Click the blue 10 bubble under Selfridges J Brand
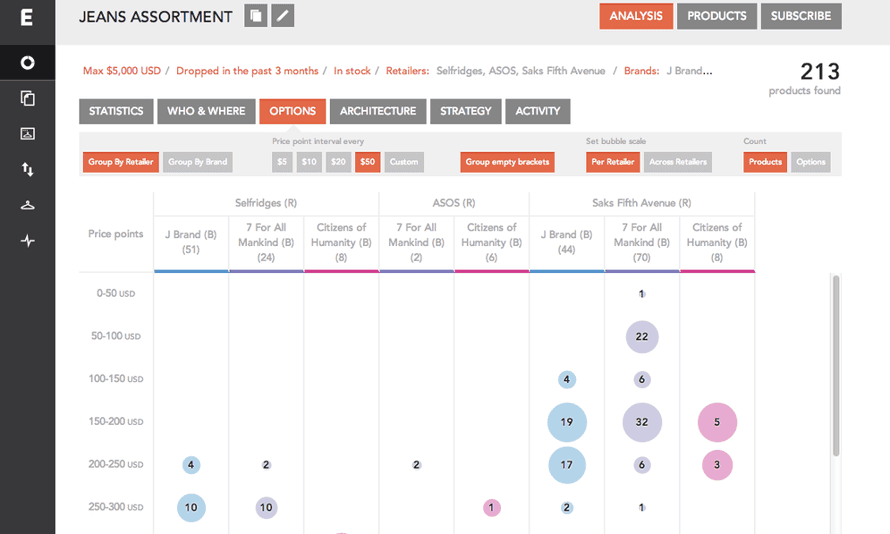 [191, 507]
